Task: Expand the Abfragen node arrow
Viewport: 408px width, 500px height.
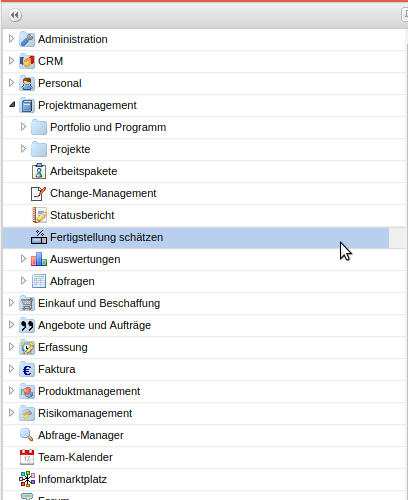Action: (x=23, y=281)
